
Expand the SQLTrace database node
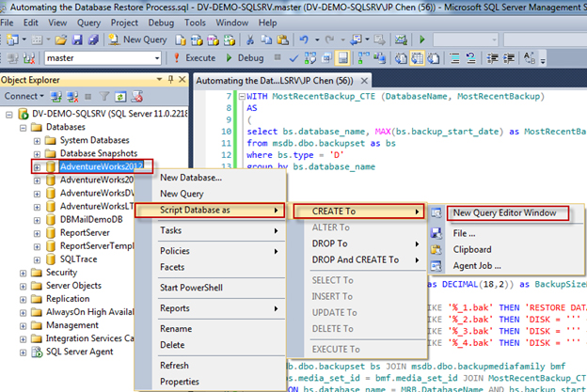tap(37, 260)
